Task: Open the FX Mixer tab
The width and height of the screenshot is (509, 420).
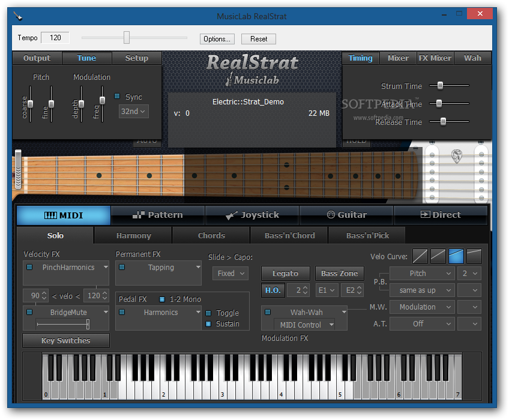Action: (x=435, y=58)
